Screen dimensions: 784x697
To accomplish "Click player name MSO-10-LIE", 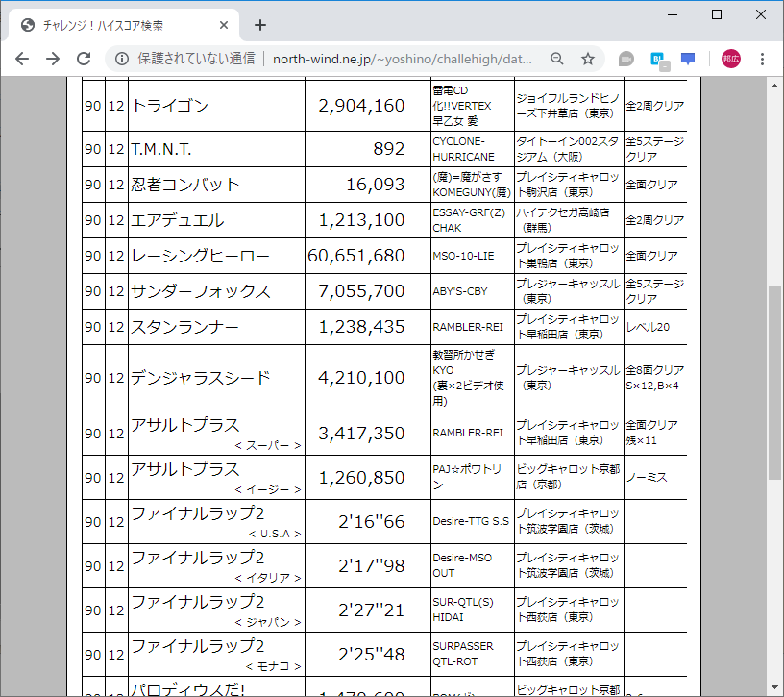I will click(x=463, y=256).
